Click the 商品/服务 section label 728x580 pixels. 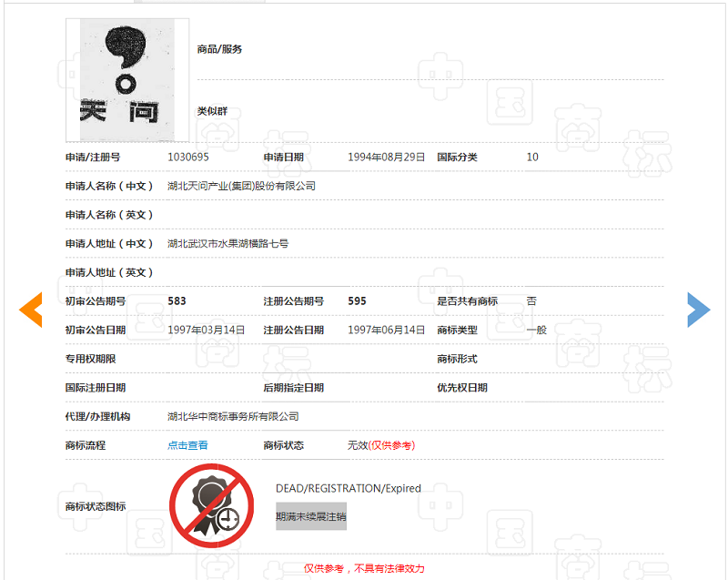coord(219,49)
